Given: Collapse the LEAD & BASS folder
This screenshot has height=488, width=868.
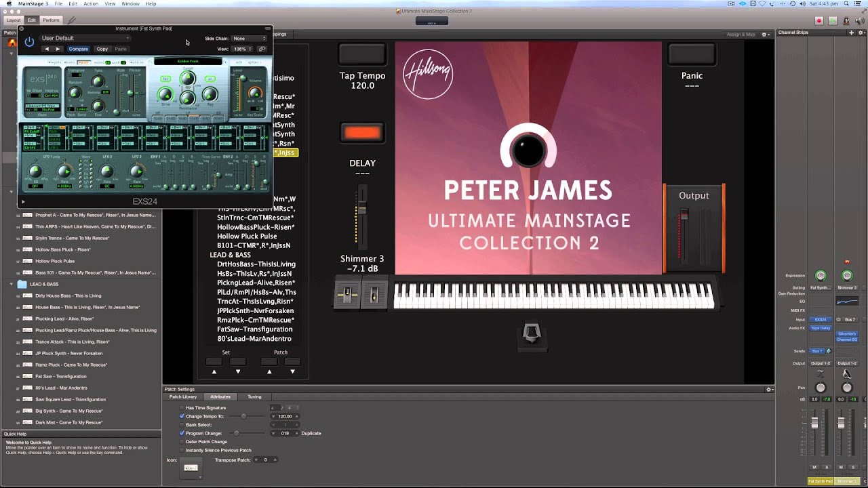Looking at the screenshot, I should tap(12, 284).
